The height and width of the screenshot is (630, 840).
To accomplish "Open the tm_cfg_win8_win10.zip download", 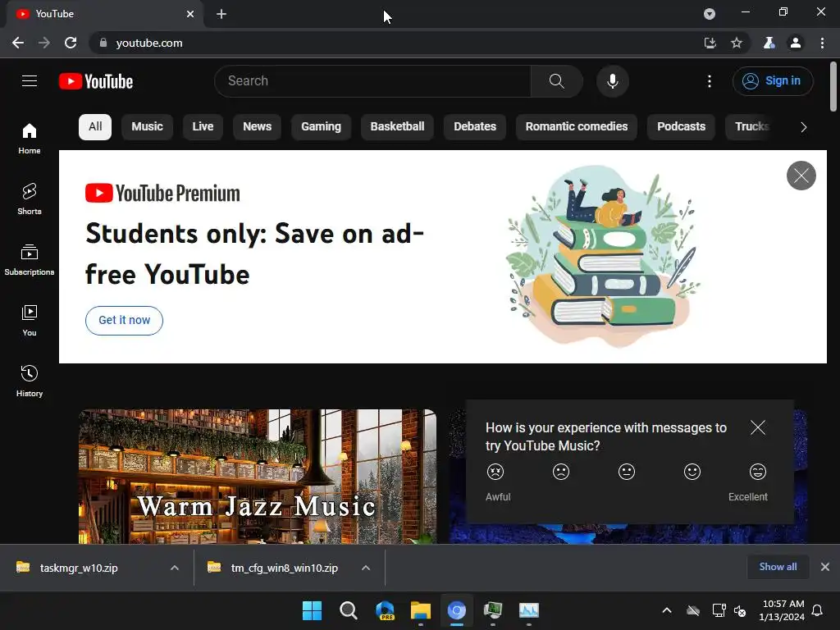I will point(285,568).
